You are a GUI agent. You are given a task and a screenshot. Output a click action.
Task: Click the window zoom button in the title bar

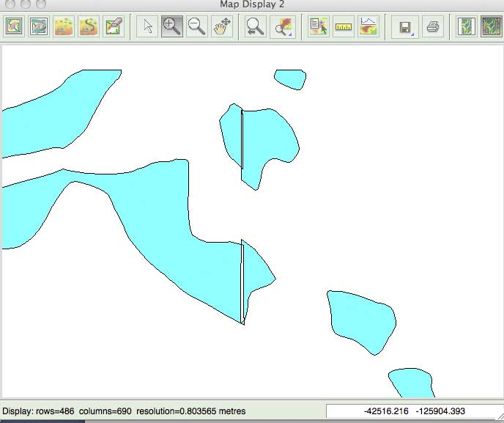41,4
